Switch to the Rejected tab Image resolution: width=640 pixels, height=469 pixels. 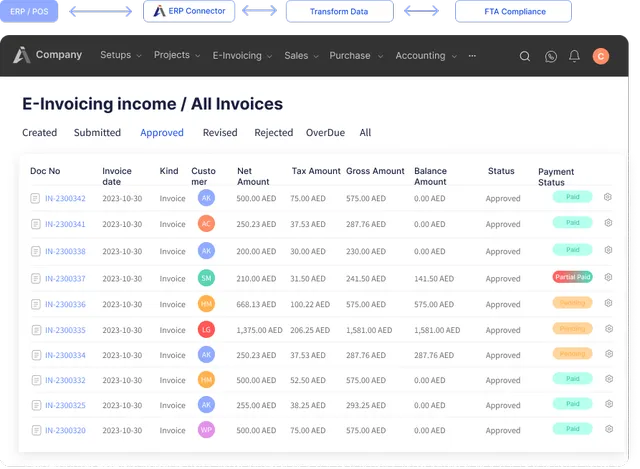(x=273, y=133)
